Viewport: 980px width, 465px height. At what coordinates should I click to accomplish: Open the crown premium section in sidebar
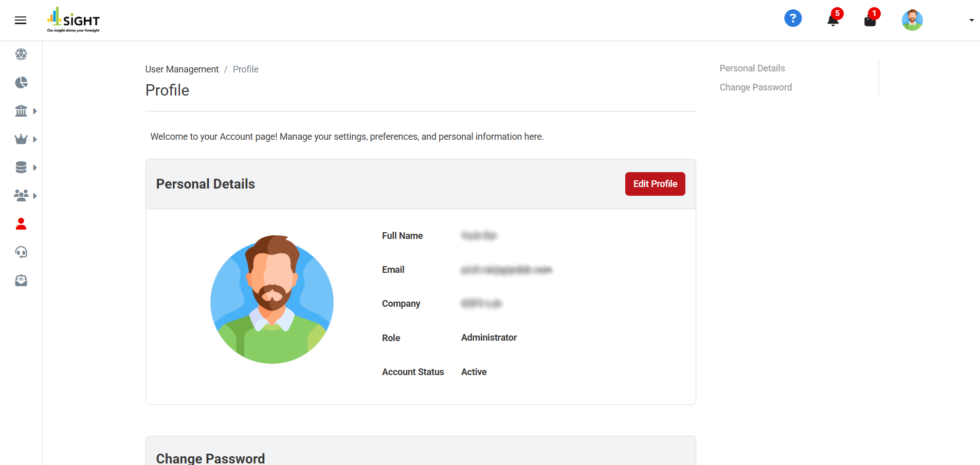21,139
